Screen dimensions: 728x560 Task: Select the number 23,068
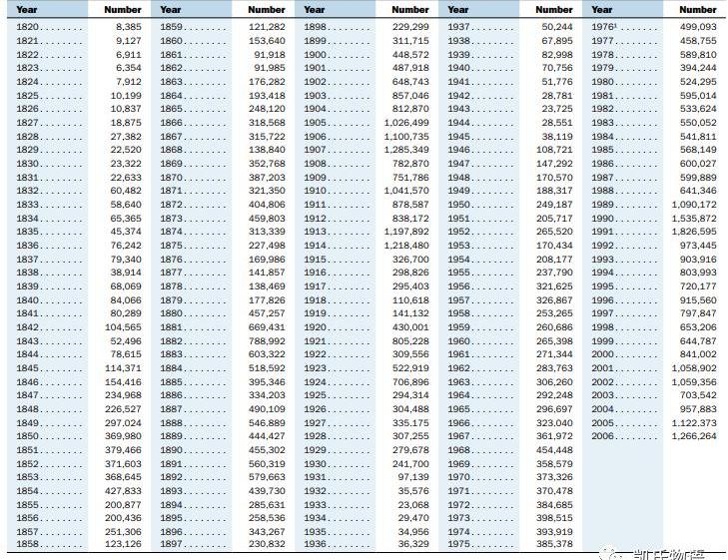413,504
